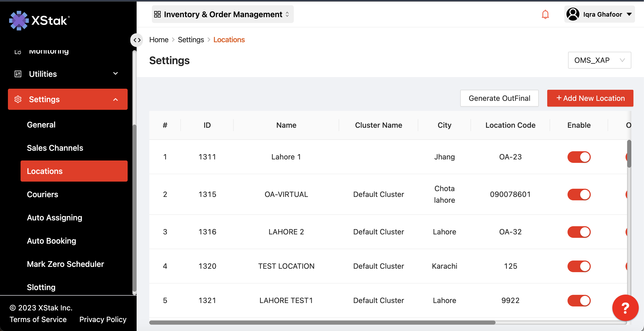This screenshot has width=644, height=331.
Task: Click Home in the breadcrumb
Action: coord(159,40)
